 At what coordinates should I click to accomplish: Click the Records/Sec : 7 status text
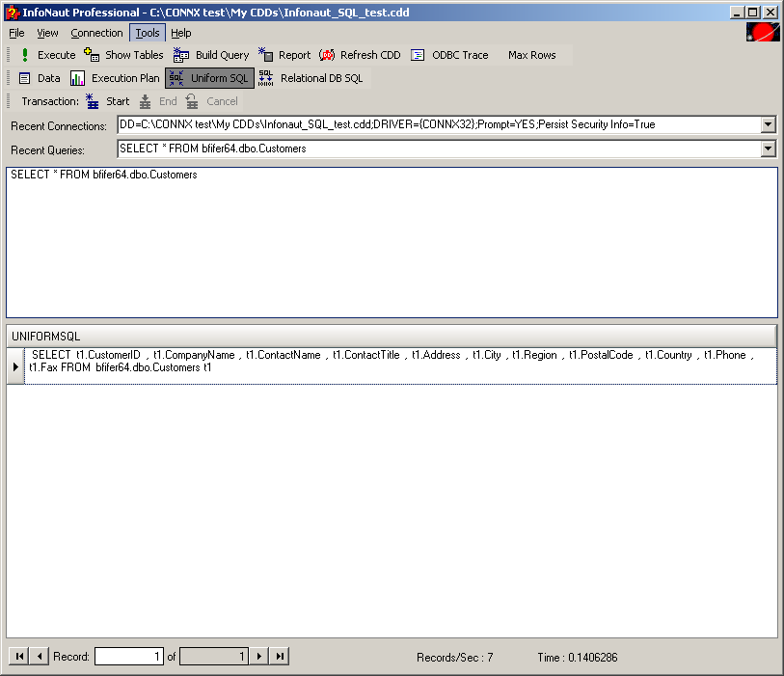454,657
